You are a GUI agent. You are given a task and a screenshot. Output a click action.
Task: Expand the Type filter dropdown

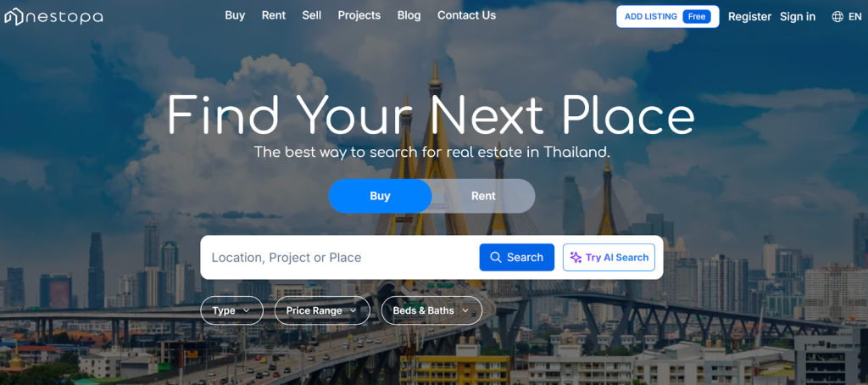tap(231, 310)
